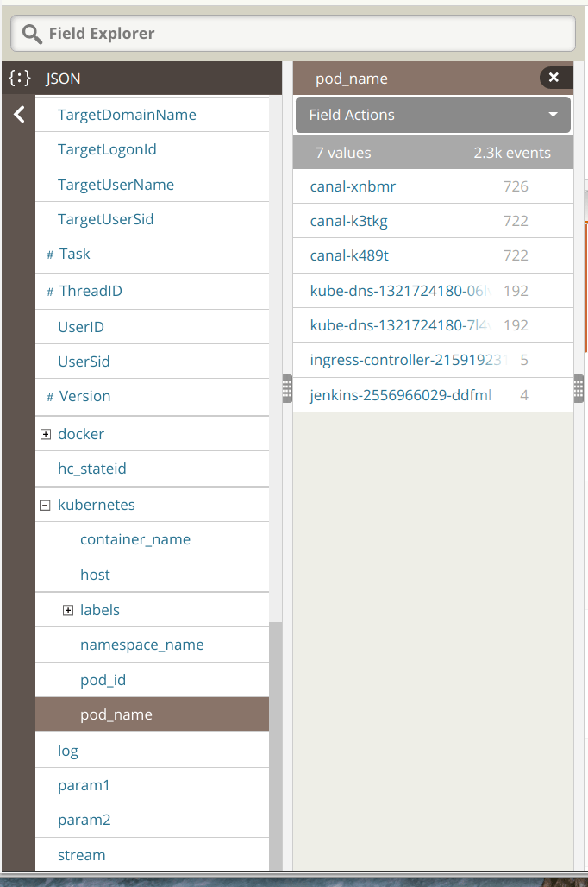Collapse panel with the left chevron arrow
The image size is (588, 887).
[x=19, y=115]
